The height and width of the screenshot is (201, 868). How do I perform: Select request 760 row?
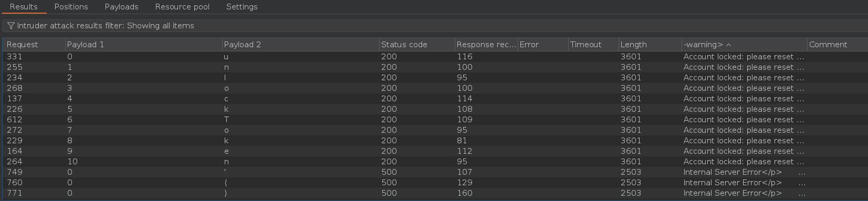435,183
